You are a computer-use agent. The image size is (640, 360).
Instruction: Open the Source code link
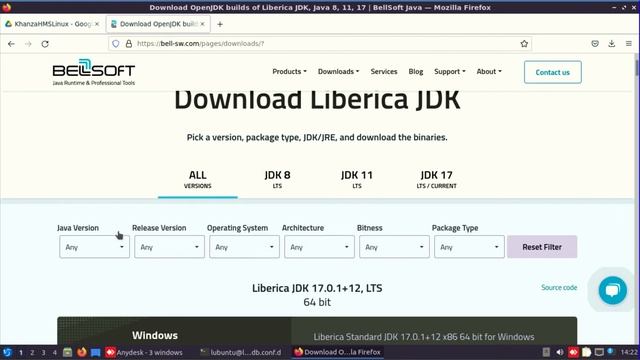pyautogui.click(x=559, y=287)
